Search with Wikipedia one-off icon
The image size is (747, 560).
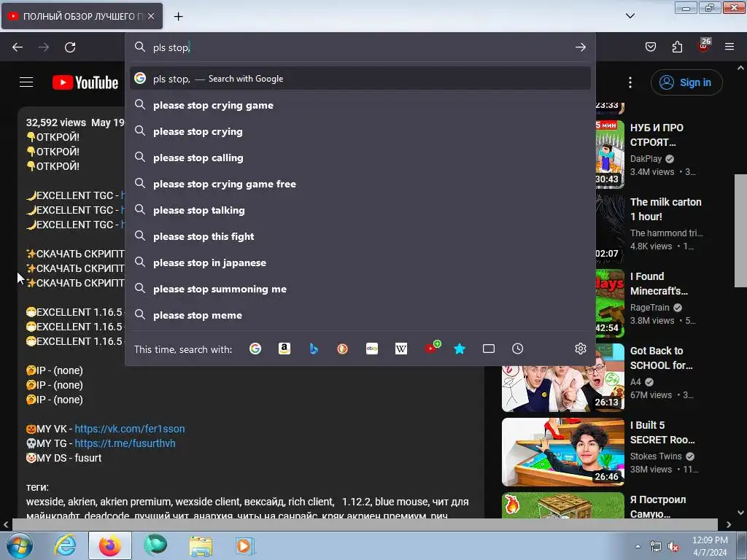click(401, 349)
